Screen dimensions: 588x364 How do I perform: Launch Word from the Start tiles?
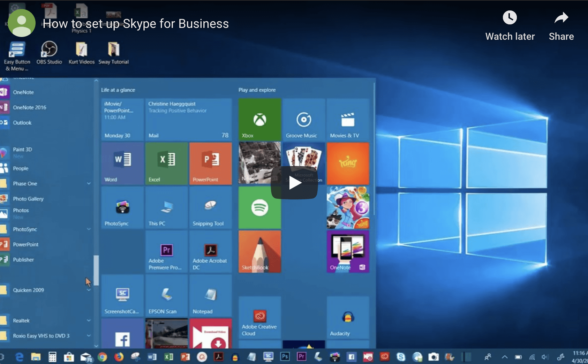tap(122, 164)
